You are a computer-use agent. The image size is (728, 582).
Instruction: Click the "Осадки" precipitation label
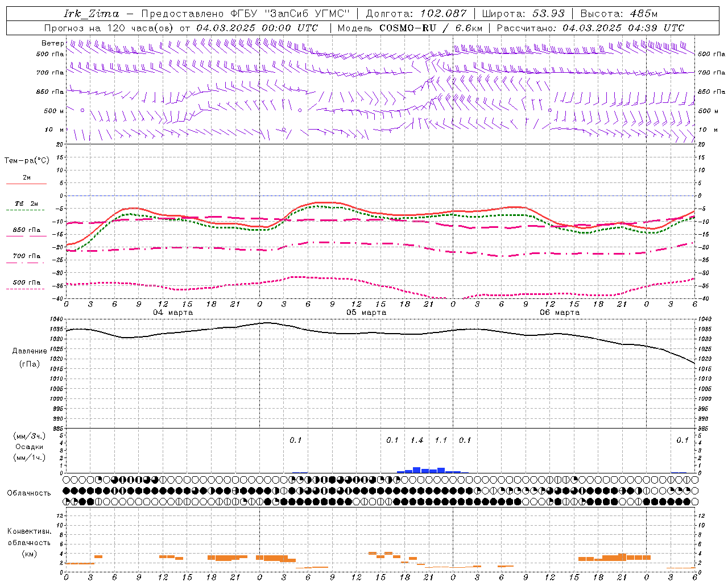[30, 447]
